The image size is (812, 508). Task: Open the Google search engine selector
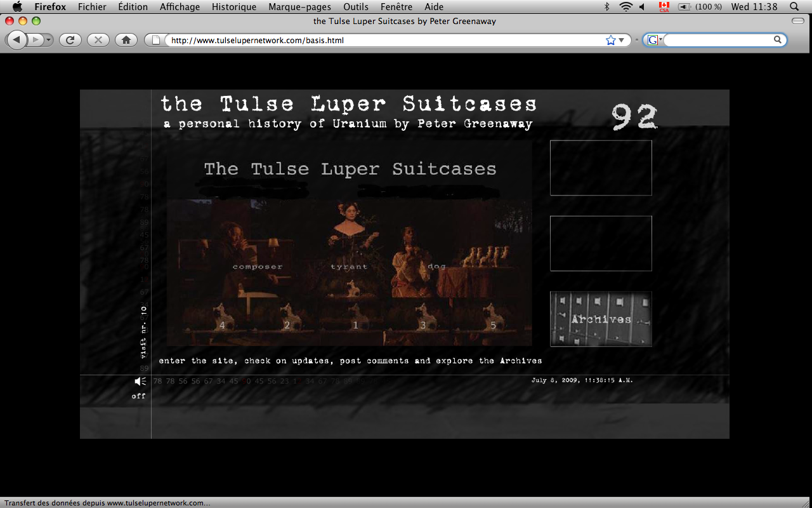pos(654,40)
